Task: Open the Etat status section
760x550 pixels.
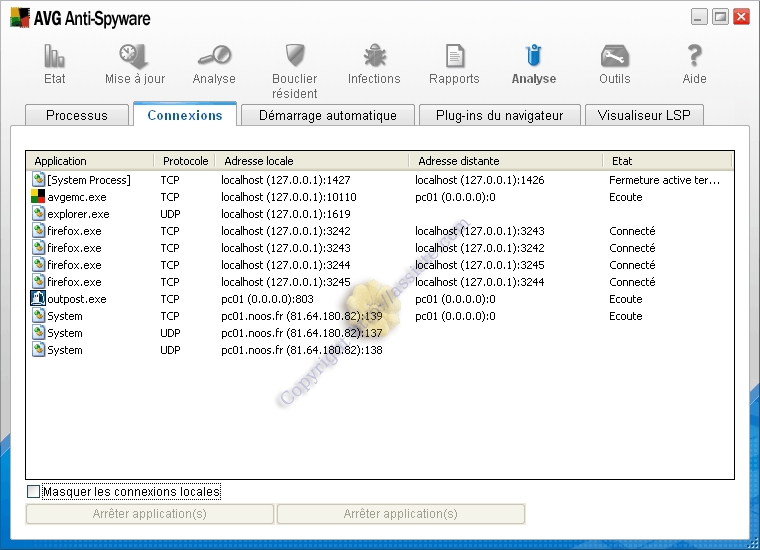Action: coord(54,64)
